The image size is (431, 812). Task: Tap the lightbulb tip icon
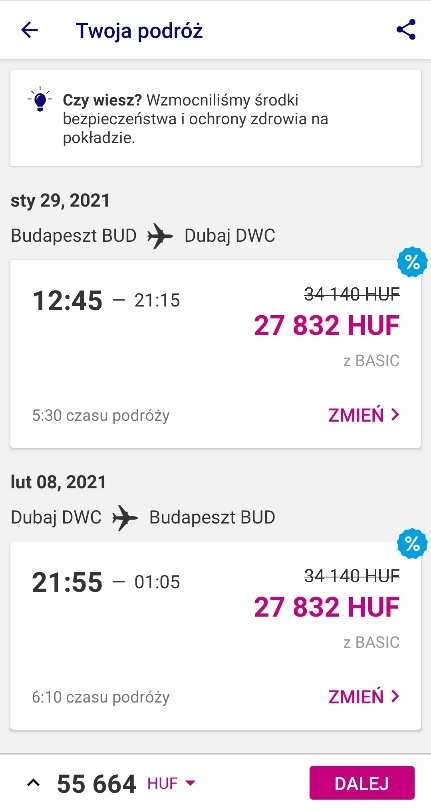[x=40, y=100]
